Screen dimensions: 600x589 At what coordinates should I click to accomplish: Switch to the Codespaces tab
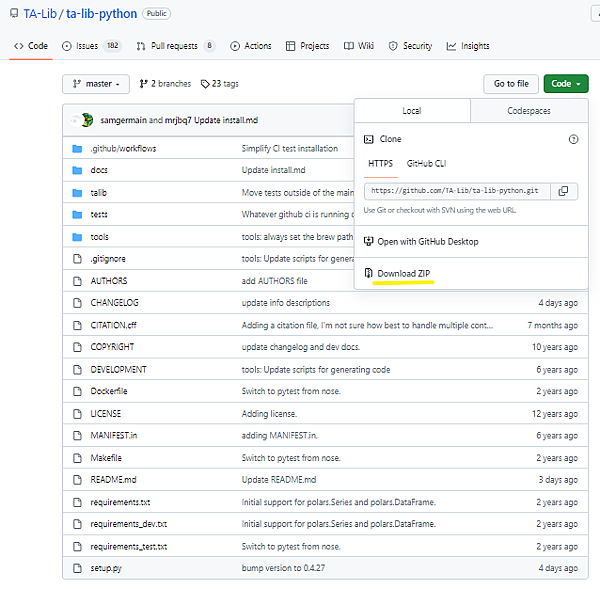529,111
